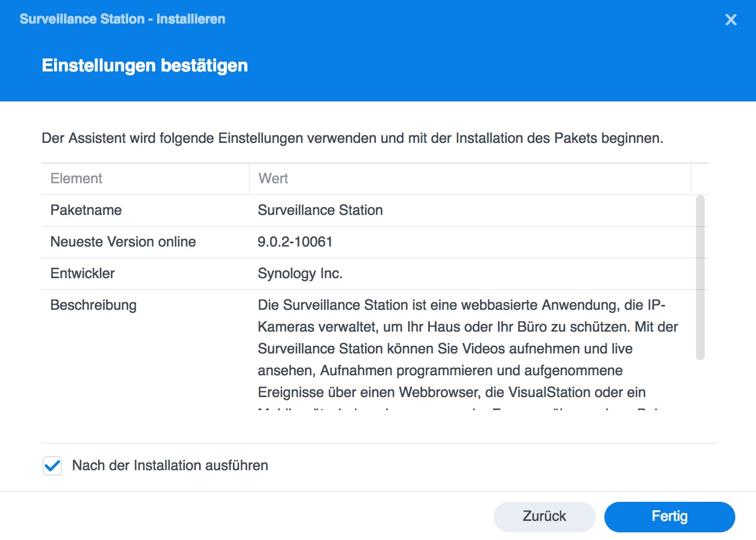Select the Entwickler row label
756x540 pixels.
click(x=82, y=274)
